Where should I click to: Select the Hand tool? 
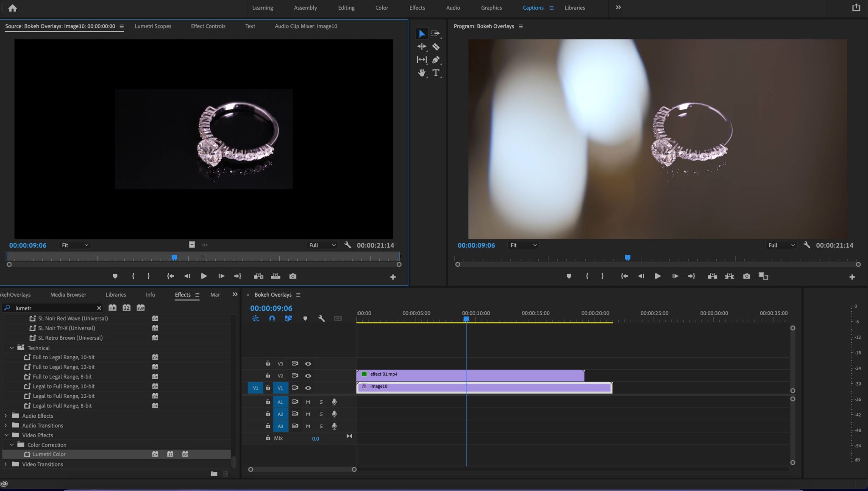click(x=422, y=73)
